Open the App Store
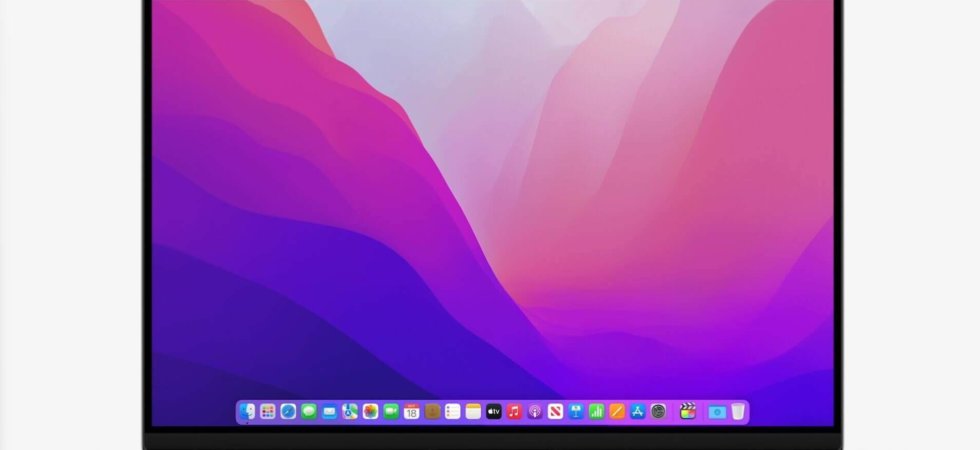The height and width of the screenshot is (450, 980). pos(638,411)
